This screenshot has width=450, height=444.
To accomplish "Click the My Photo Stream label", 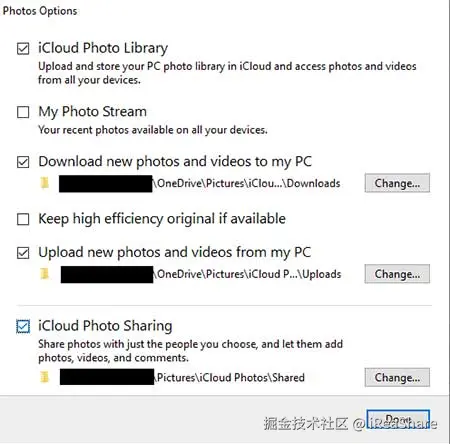I will point(92,112).
